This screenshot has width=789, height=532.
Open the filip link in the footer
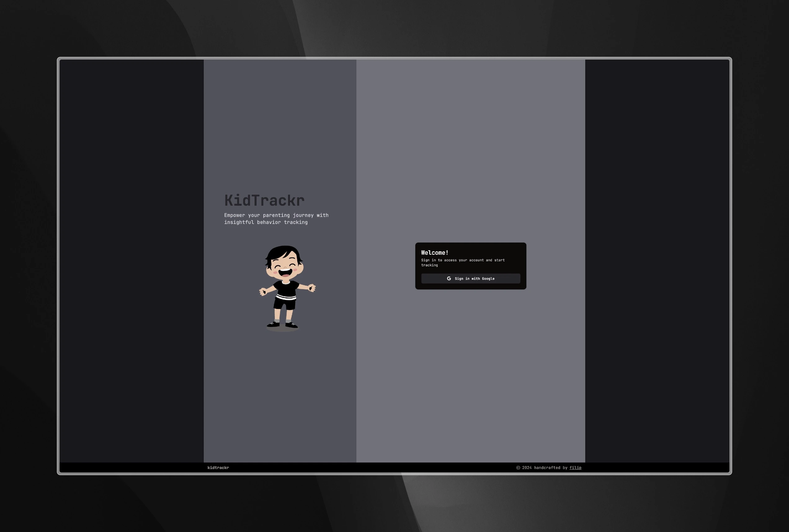click(575, 467)
